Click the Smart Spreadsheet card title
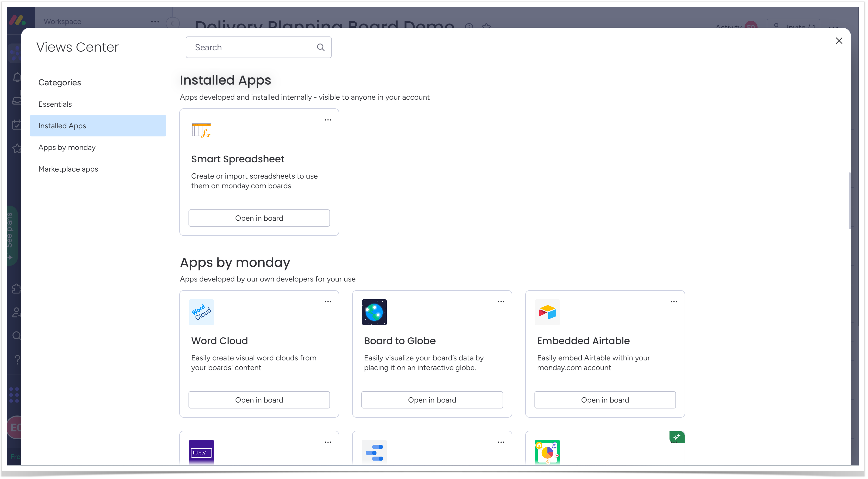 tap(238, 159)
